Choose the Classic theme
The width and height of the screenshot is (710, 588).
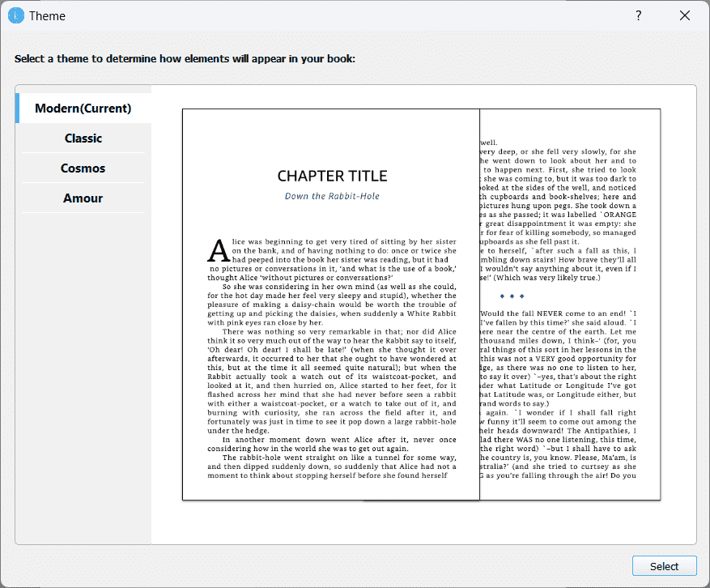click(83, 138)
